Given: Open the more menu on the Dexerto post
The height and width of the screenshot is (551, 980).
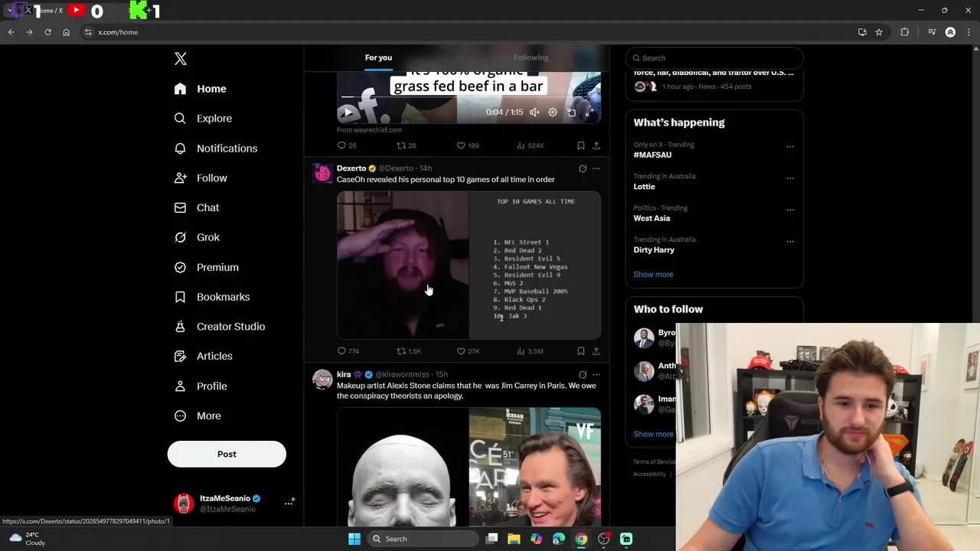Looking at the screenshot, I should pyautogui.click(x=596, y=168).
